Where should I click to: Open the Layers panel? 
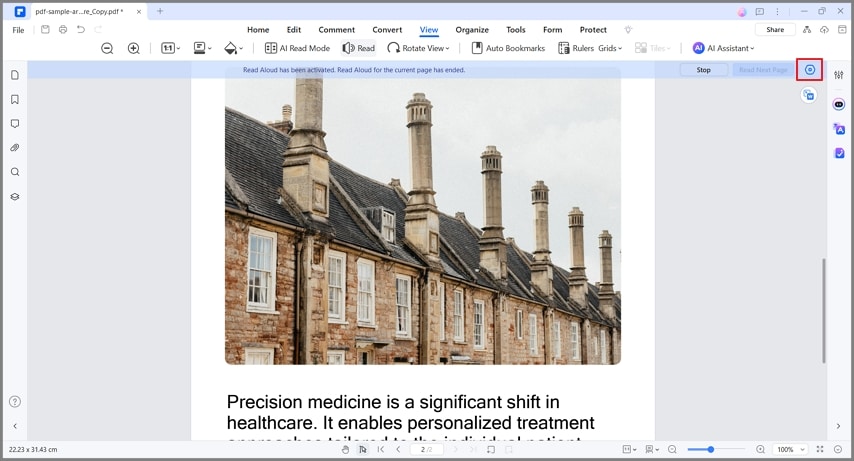pos(15,197)
